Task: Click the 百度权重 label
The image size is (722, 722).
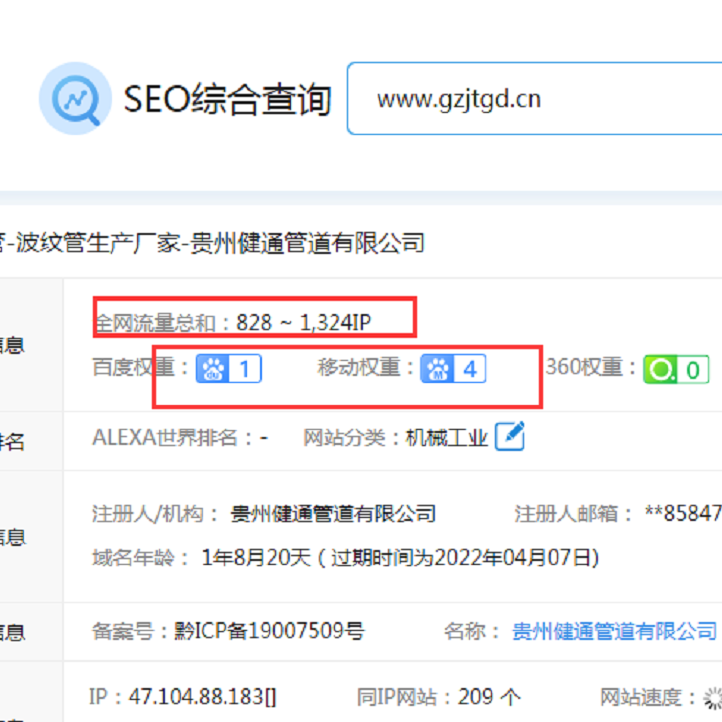Action: (x=140, y=367)
